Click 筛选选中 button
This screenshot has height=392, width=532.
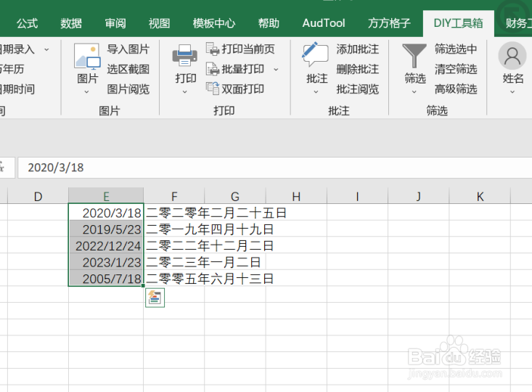pos(456,49)
